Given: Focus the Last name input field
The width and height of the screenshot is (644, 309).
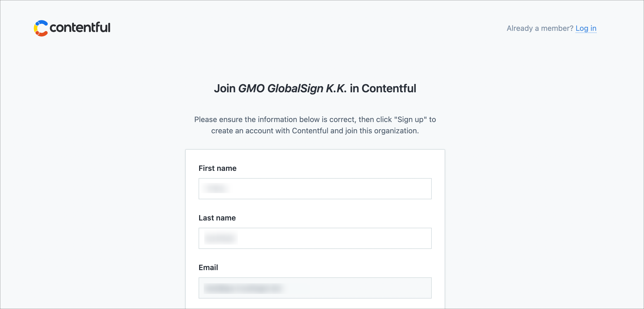Looking at the screenshot, I should (315, 238).
